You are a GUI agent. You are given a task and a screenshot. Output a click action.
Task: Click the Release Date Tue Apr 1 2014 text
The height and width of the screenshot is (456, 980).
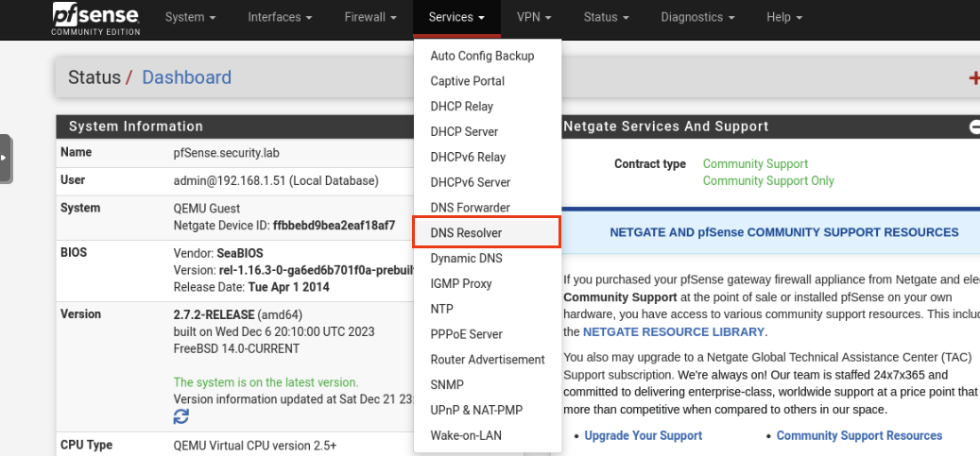click(251, 287)
